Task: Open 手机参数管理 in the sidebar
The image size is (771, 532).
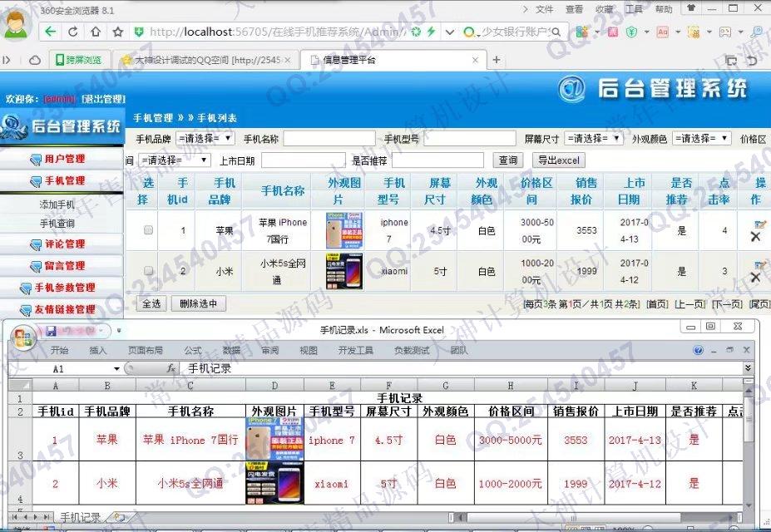Action: pyautogui.click(x=64, y=288)
